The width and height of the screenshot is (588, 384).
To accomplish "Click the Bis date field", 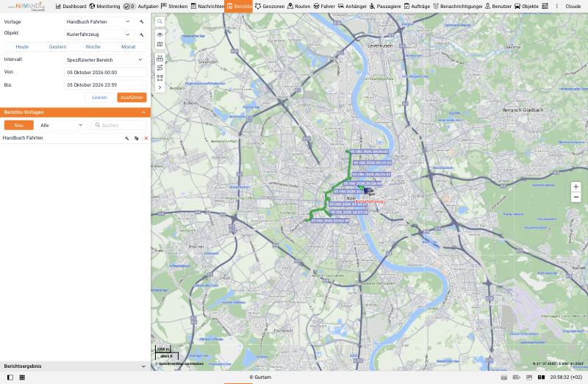I will [x=105, y=84].
